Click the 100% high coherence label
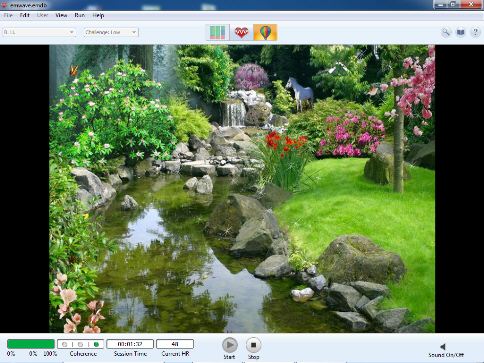The width and height of the screenshot is (484, 363). point(50,354)
